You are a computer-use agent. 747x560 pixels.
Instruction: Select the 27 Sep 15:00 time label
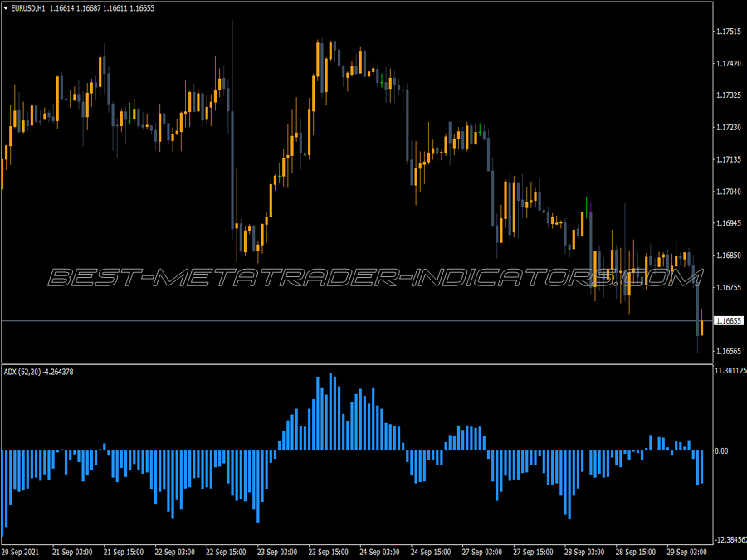coord(533,552)
